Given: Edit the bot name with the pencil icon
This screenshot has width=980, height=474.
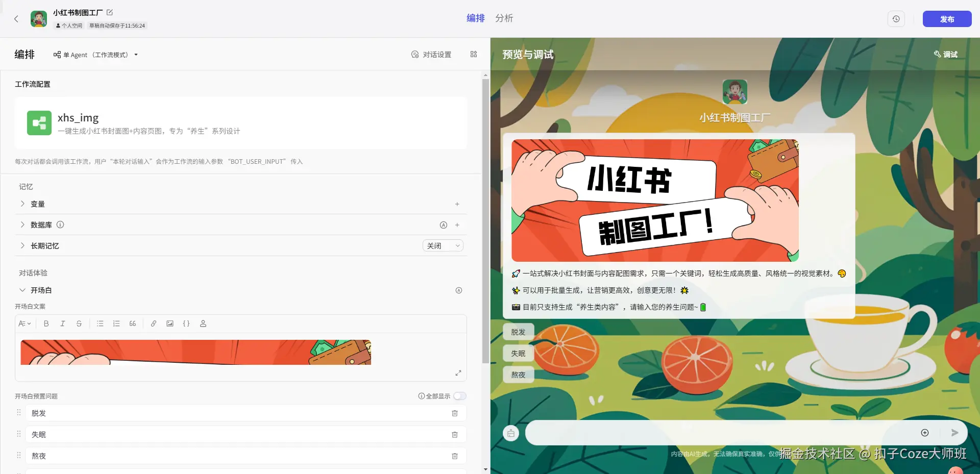Looking at the screenshot, I should coord(110,12).
